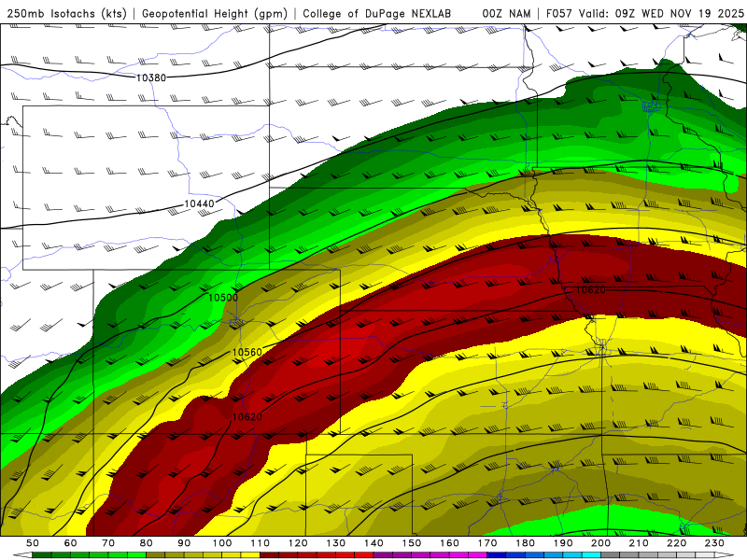Click the 160 value on the legend

(x=450, y=543)
